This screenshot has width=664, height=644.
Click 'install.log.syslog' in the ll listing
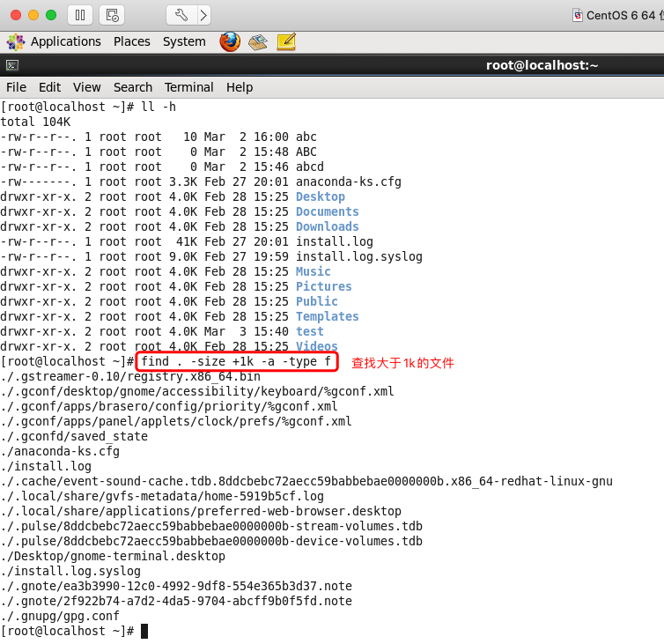pos(358,256)
